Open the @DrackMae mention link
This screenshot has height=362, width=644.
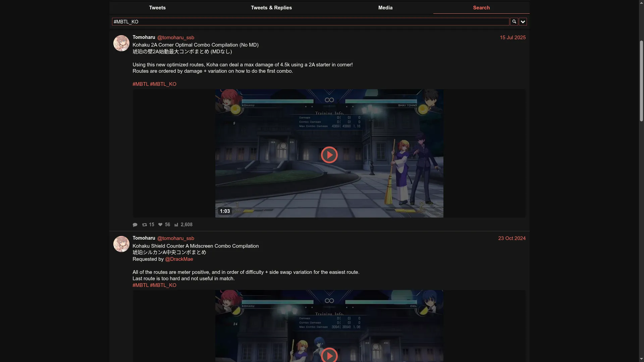(x=179, y=259)
